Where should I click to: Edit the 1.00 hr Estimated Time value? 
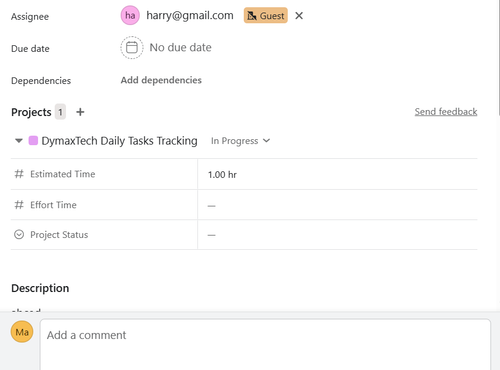(337, 174)
